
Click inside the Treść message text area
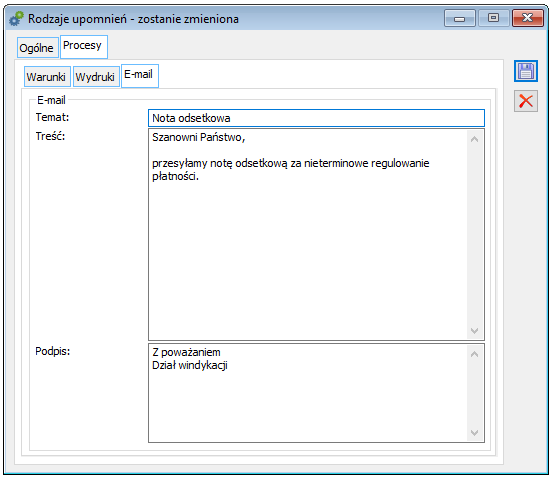[x=308, y=234]
